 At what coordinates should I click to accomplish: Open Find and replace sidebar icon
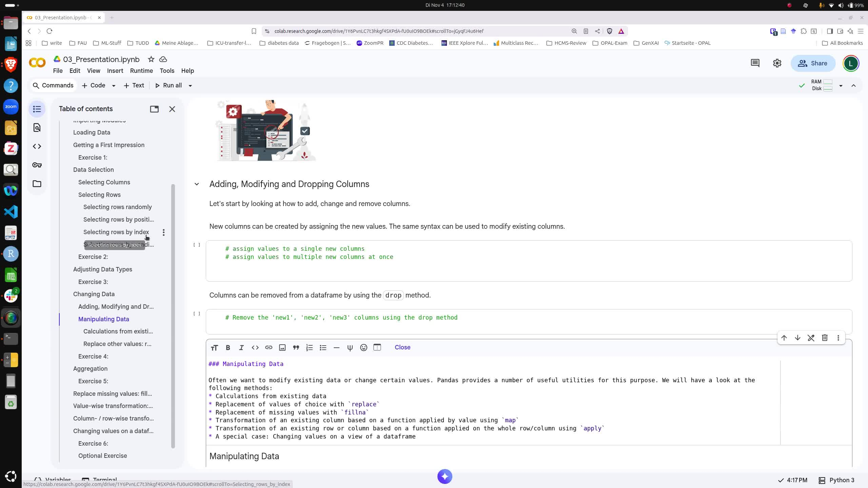click(37, 128)
